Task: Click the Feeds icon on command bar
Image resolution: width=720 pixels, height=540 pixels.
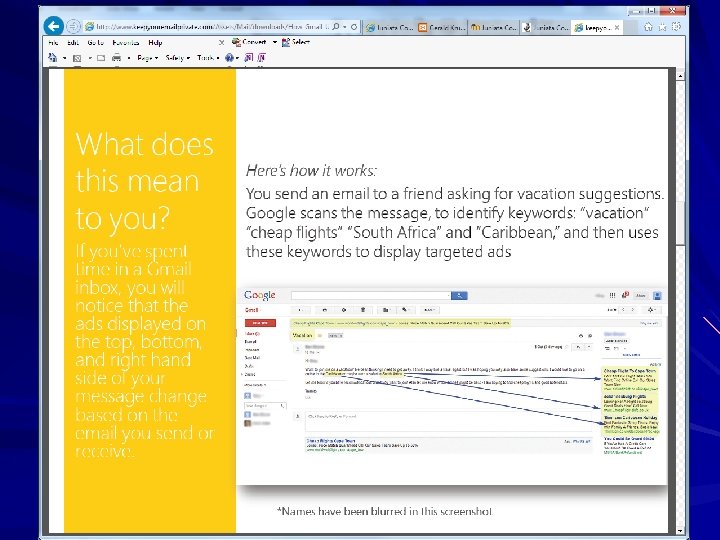Action: click(77, 58)
